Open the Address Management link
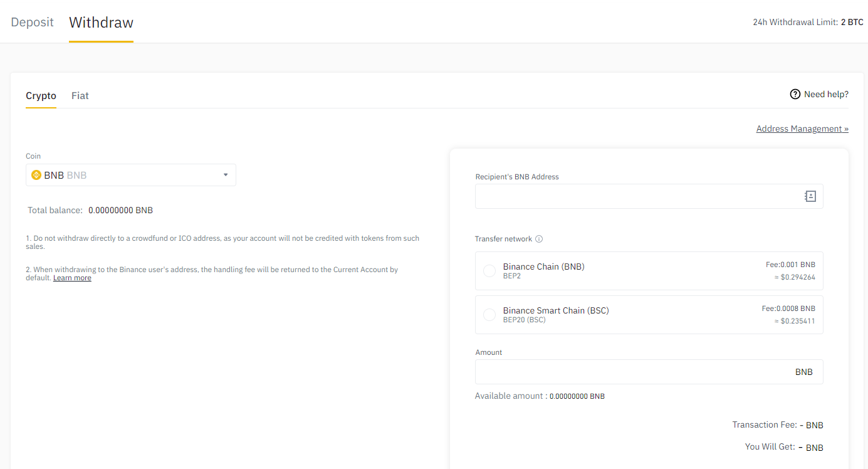Image resolution: width=868 pixels, height=469 pixels. [802, 129]
